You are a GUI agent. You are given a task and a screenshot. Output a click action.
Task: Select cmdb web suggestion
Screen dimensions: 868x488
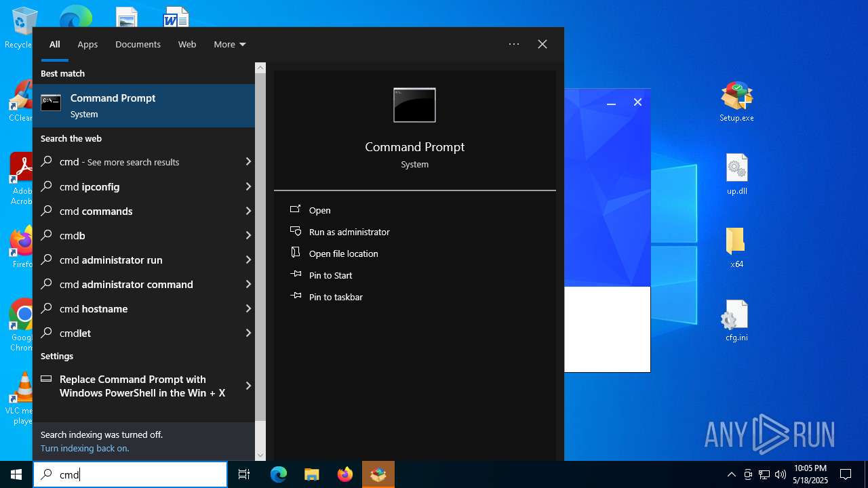pyautogui.click(x=144, y=235)
